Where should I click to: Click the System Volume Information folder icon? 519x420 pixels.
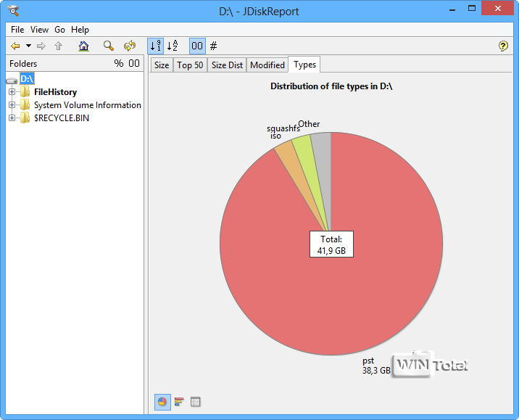pyautogui.click(x=25, y=105)
